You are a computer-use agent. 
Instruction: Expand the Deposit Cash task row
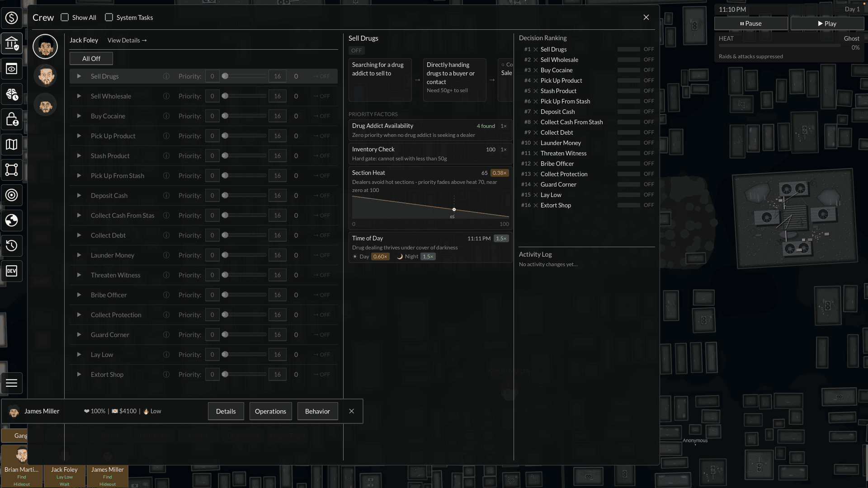point(79,196)
